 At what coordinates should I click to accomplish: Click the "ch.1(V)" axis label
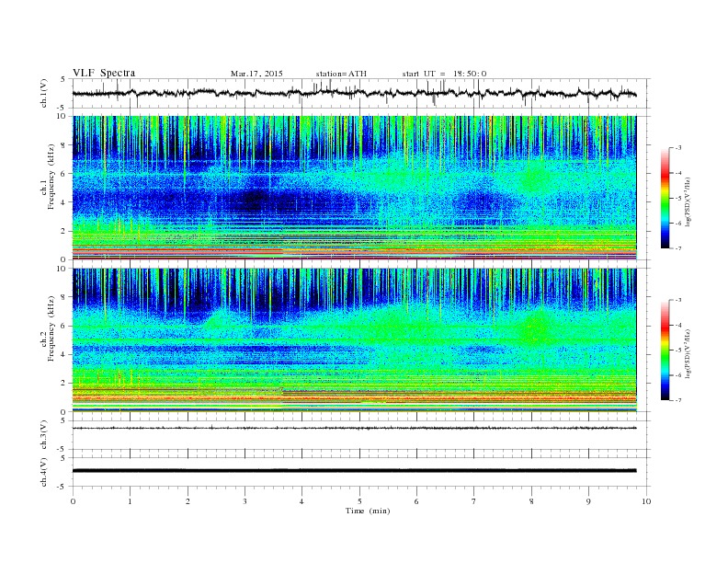pos(44,95)
